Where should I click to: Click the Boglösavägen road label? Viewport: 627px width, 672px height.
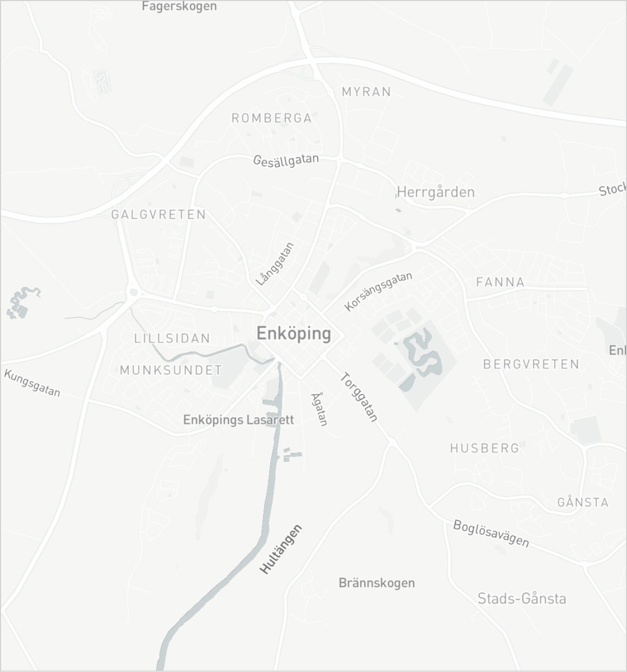coord(491,534)
